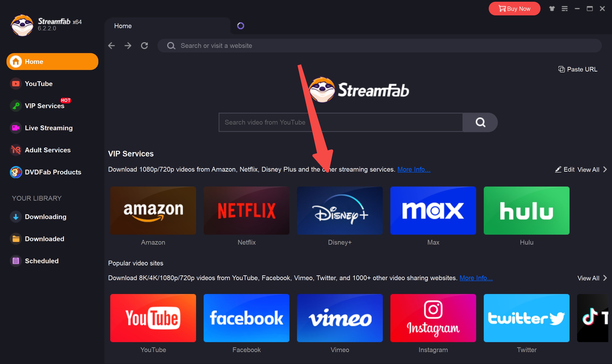Click the StreamFab sloth logo in sidebar
Image resolution: width=612 pixels, height=364 pixels.
[22, 25]
